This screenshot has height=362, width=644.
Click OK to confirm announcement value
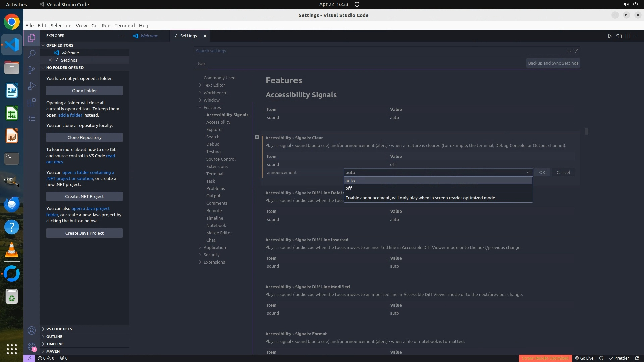point(542,172)
